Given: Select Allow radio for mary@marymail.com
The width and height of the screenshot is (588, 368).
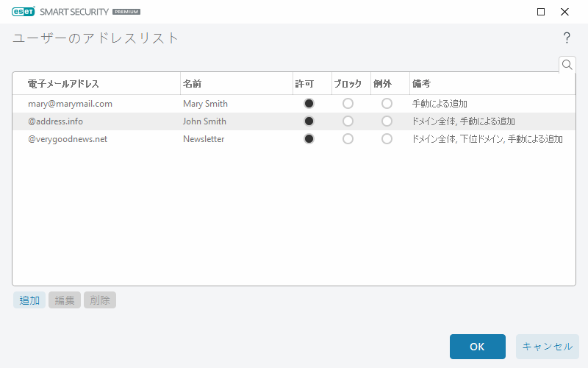Looking at the screenshot, I should (309, 104).
